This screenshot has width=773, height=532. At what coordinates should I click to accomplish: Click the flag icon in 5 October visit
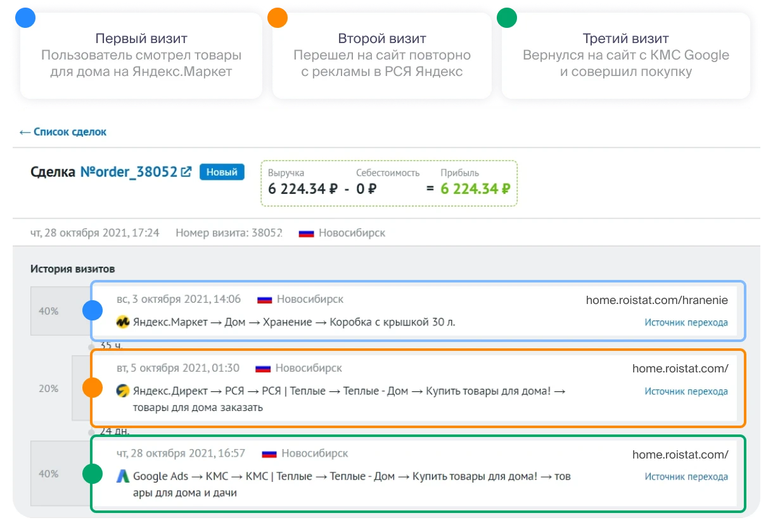(263, 368)
